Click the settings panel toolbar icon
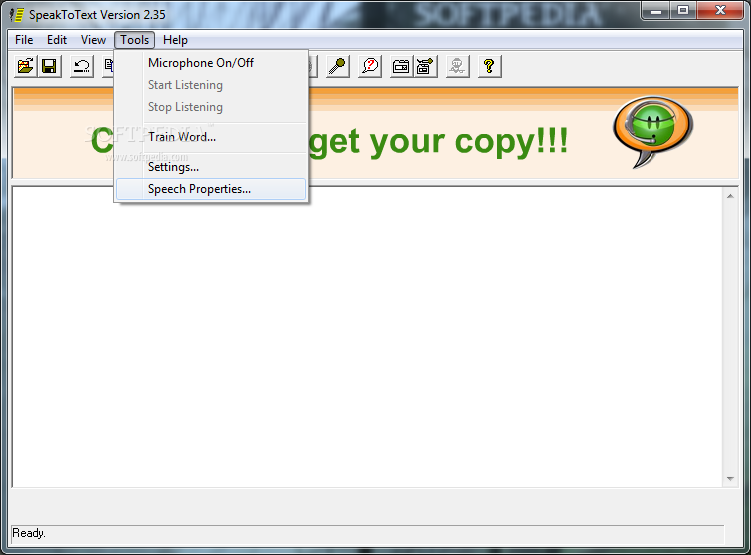751x555 pixels. pos(401,66)
